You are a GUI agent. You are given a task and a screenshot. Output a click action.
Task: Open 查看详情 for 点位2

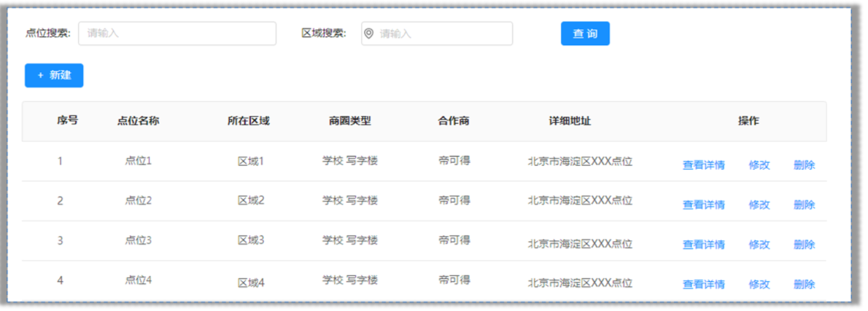click(x=704, y=205)
